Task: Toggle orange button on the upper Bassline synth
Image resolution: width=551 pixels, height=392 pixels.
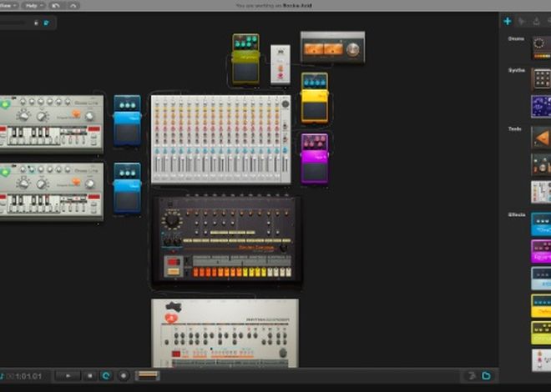Action: pos(76,113)
